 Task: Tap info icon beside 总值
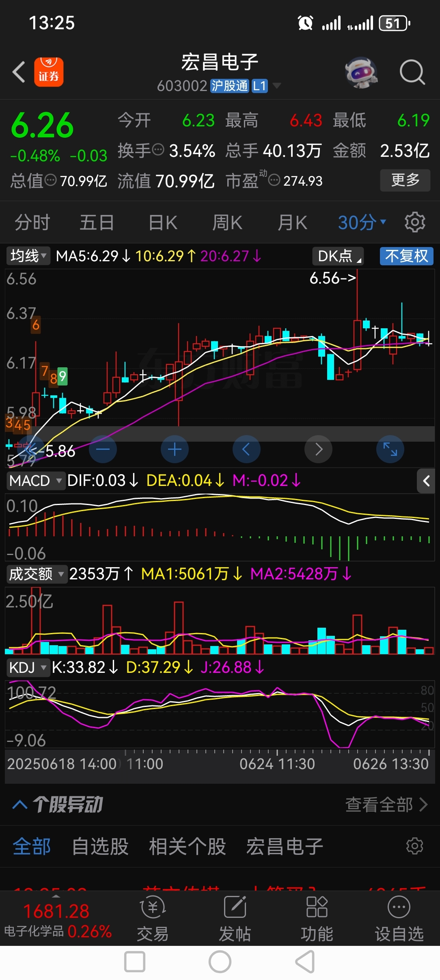click(50, 180)
